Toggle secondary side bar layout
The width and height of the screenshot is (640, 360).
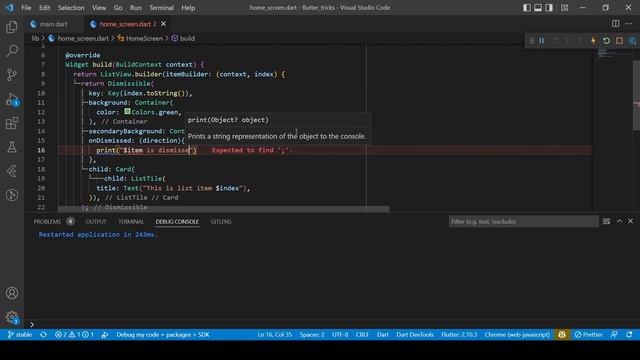pos(549,8)
